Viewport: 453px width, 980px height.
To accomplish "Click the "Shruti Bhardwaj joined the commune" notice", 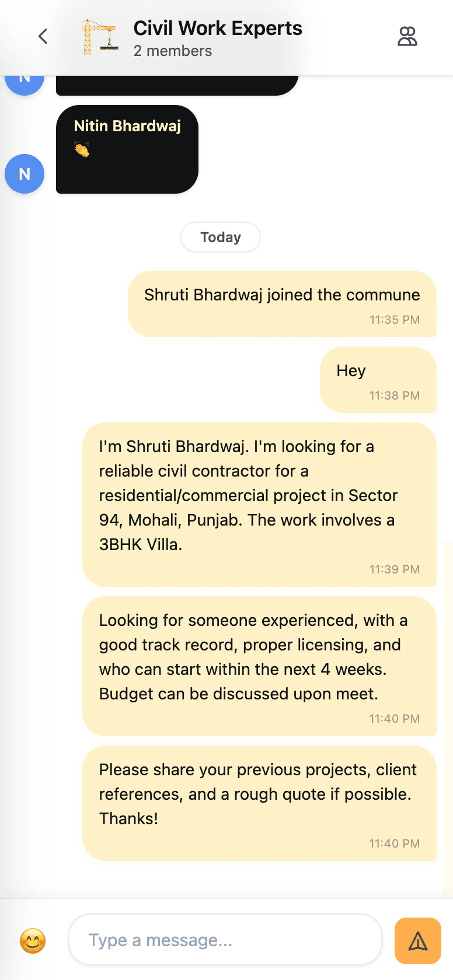I will [x=282, y=303].
